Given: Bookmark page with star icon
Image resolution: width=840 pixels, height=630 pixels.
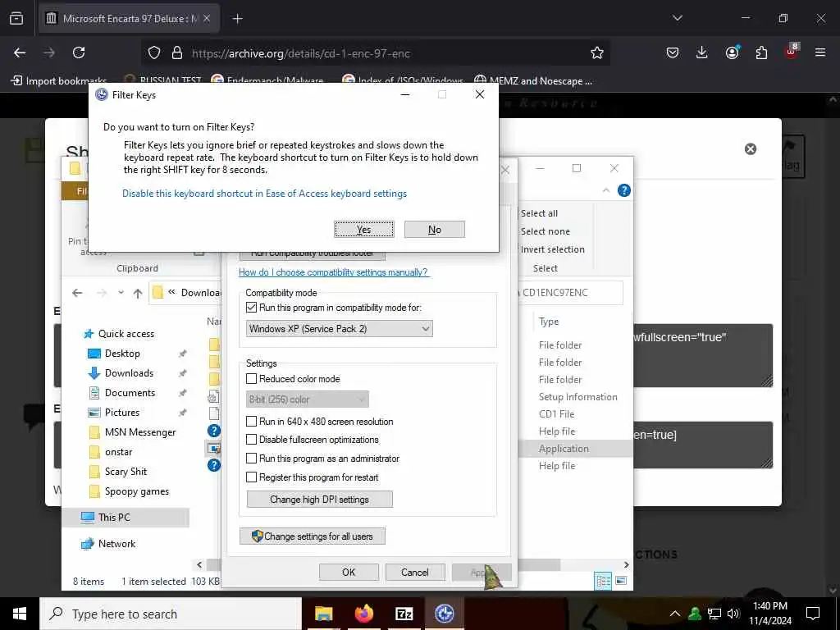Looking at the screenshot, I should click(597, 52).
